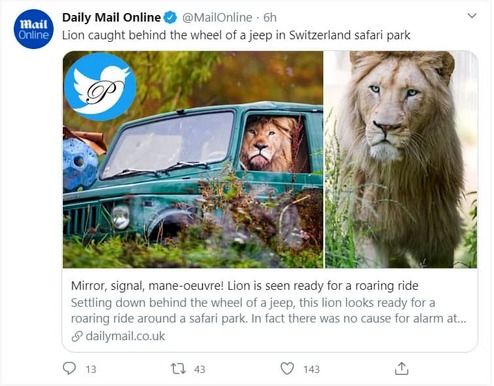Click the 13 replies count
The height and width of the screenshot is (386, 494).
[91, 369]
